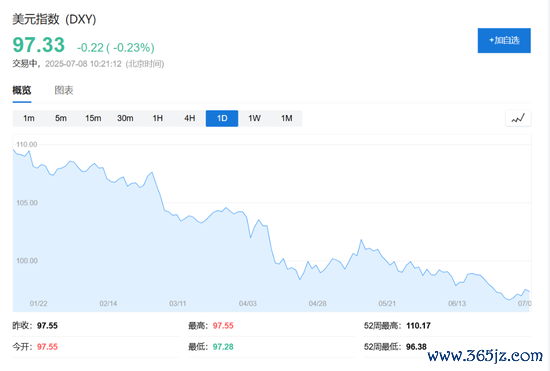The image size is (550, 371).
Task: Click the 52周最低 value 96.38
Action: (x=416, y=347)
